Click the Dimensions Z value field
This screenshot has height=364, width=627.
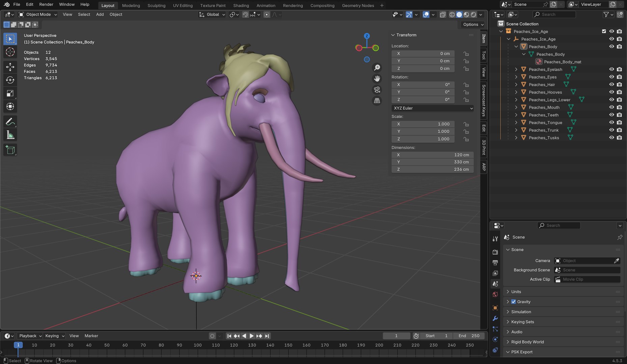pyautogui.click(x=433, y=169)
